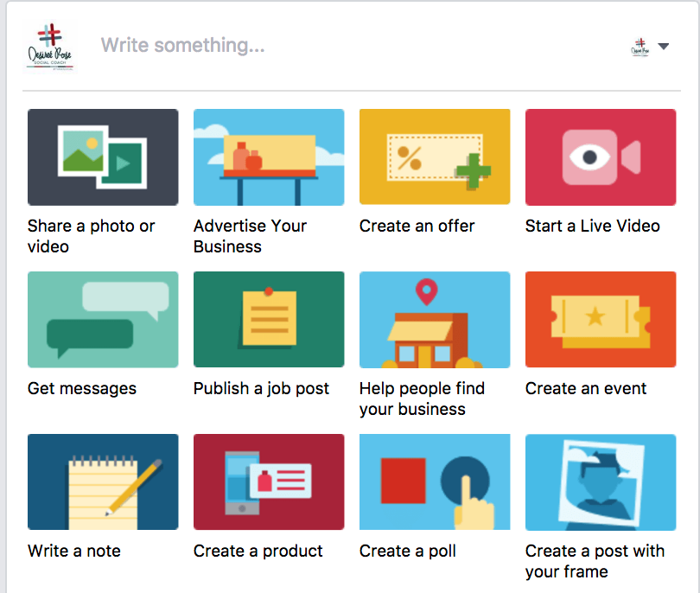Click the Create an offer text label
Viewport: 700px width, 593px height.
coord(417,226)
